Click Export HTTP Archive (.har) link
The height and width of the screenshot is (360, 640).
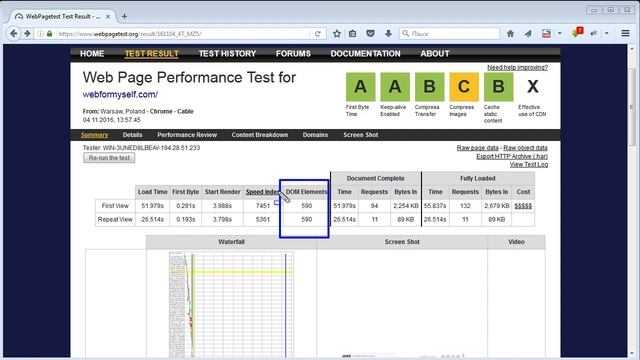coord(512,156)
